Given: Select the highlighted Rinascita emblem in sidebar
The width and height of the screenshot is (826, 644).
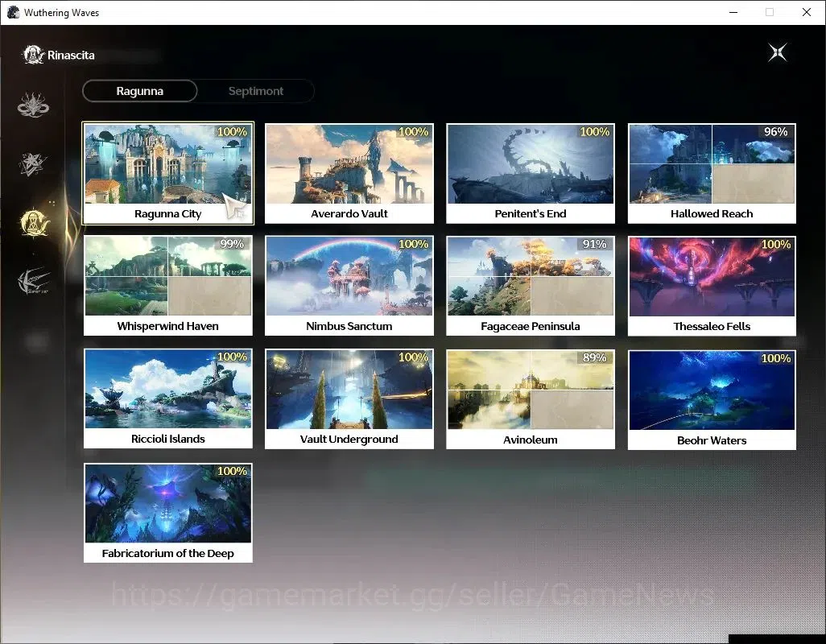Looking at the screenshot, I should pyautogui.click(x=35, y=222).
